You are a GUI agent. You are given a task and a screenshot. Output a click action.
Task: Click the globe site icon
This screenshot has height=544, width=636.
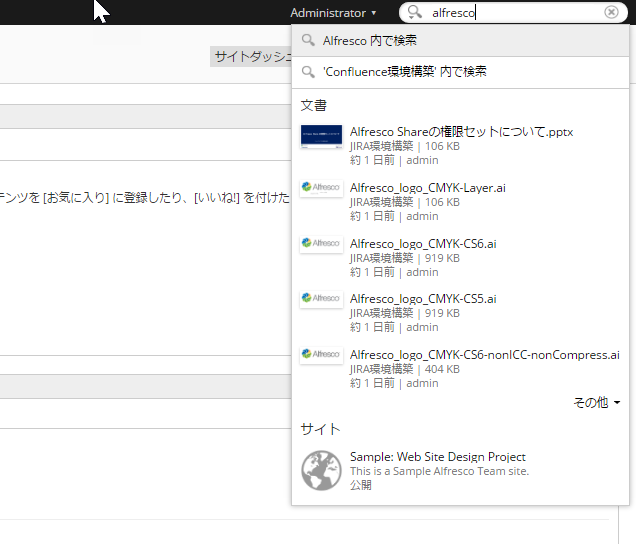(321, 470)
